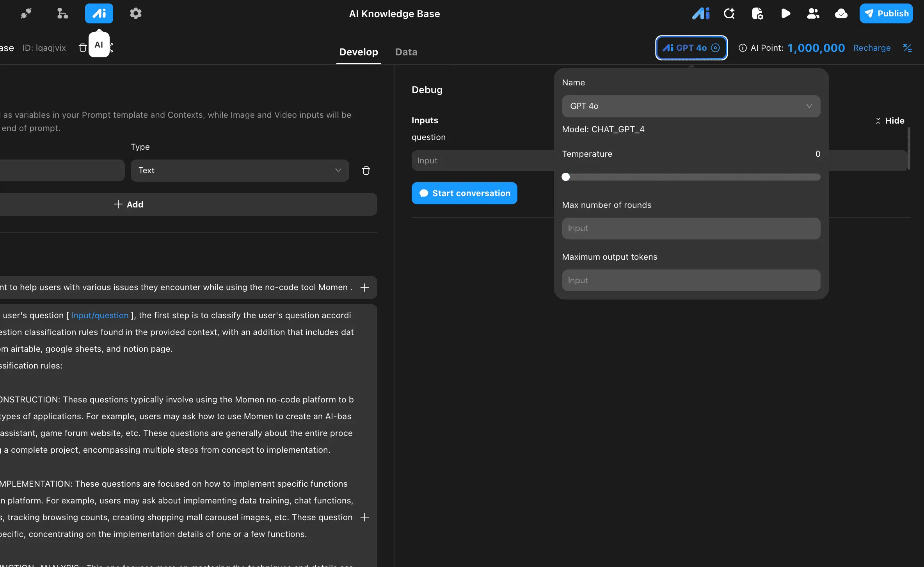Start conversation in the Debug panel

click(464, 193)
